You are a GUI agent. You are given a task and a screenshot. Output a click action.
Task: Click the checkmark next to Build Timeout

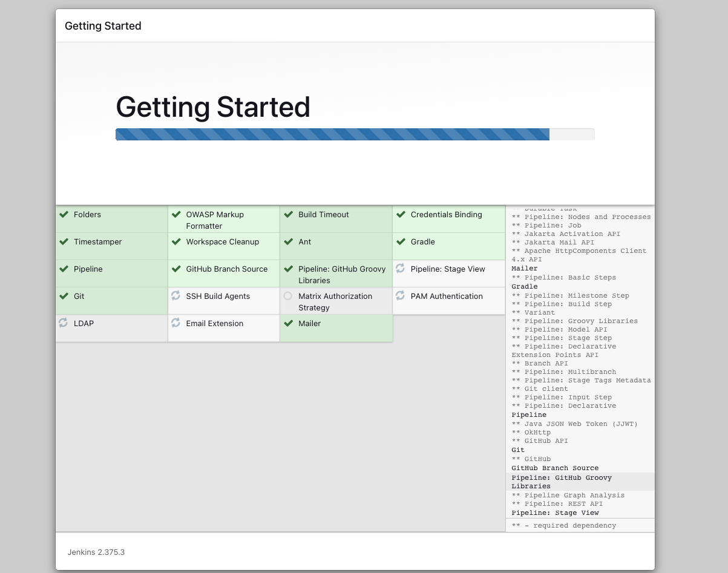click(x=288, y=214)
